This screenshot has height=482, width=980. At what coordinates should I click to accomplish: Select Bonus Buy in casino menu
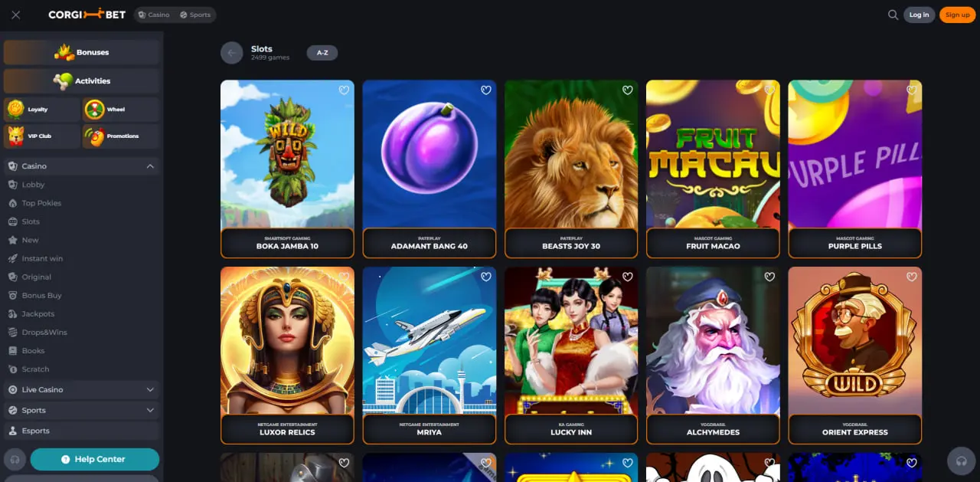[41, 295]
